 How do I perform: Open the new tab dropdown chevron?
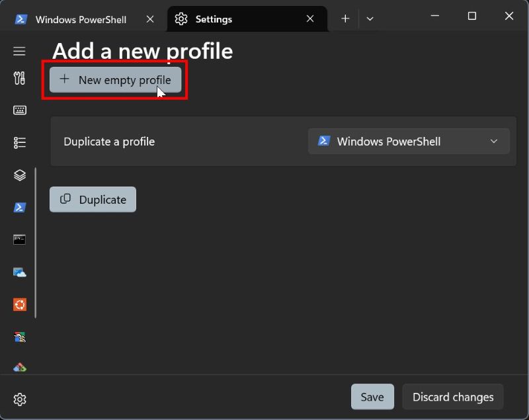point(370,19)
